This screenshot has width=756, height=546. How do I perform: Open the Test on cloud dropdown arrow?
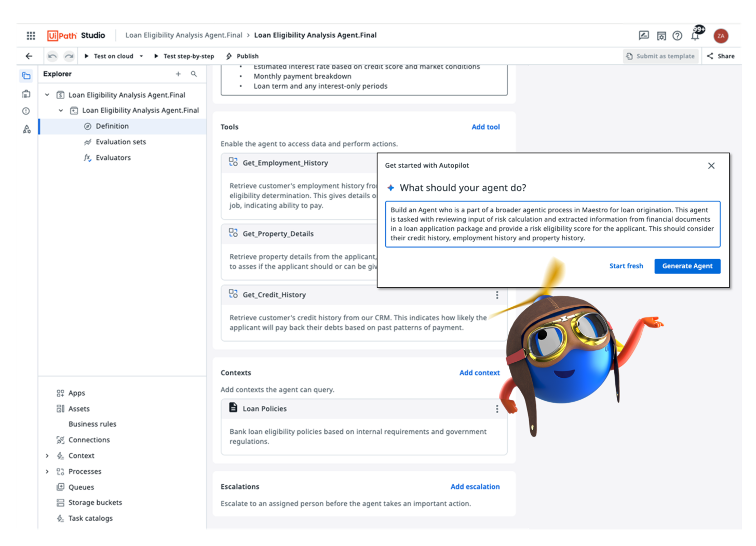pyautogui.click(x=141, y=56)
